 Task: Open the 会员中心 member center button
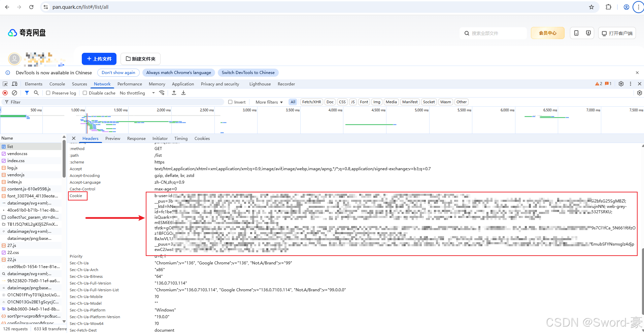tap(547, 33)
